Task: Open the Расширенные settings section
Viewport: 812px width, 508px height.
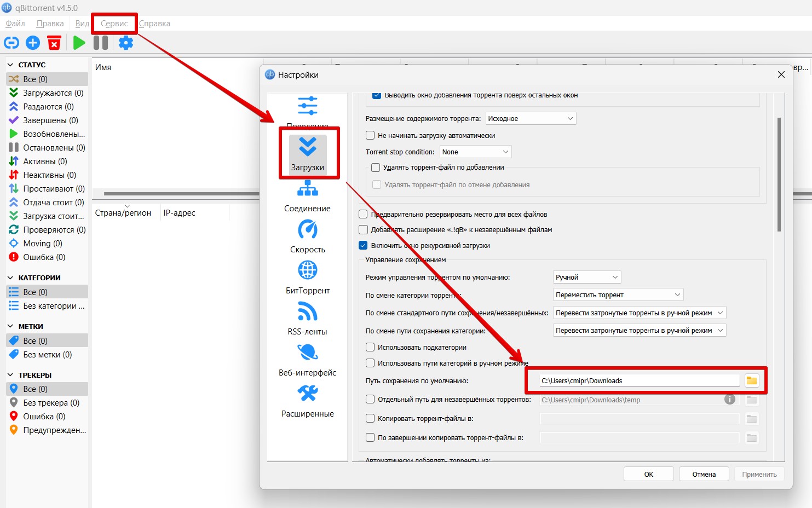Action: coord(308,402)
